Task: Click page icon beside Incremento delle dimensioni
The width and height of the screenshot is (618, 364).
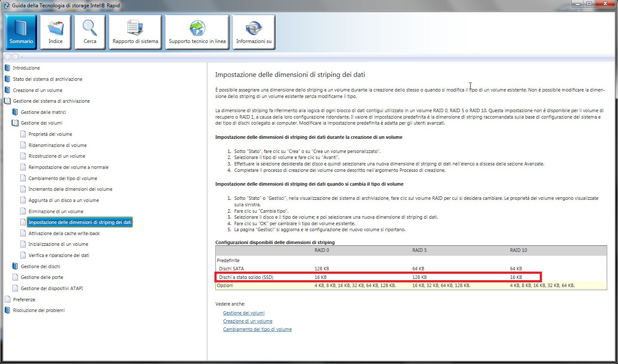Action: pos(23,189)
